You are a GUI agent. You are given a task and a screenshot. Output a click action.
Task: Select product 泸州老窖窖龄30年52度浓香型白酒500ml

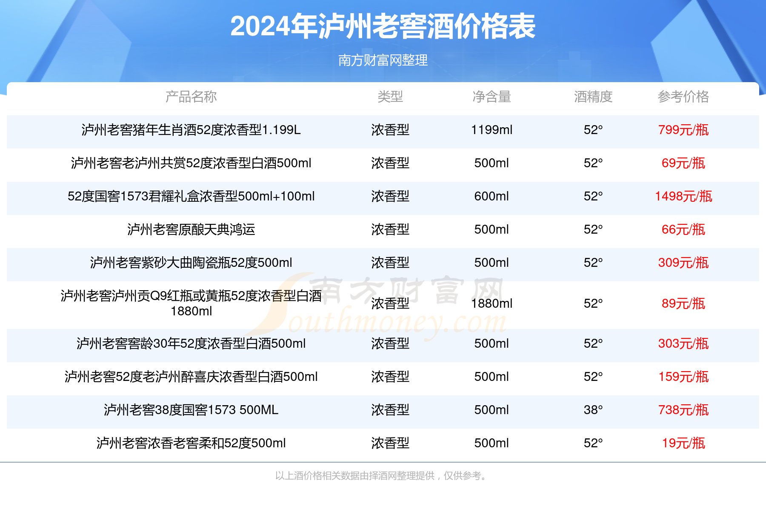(191, 343)
